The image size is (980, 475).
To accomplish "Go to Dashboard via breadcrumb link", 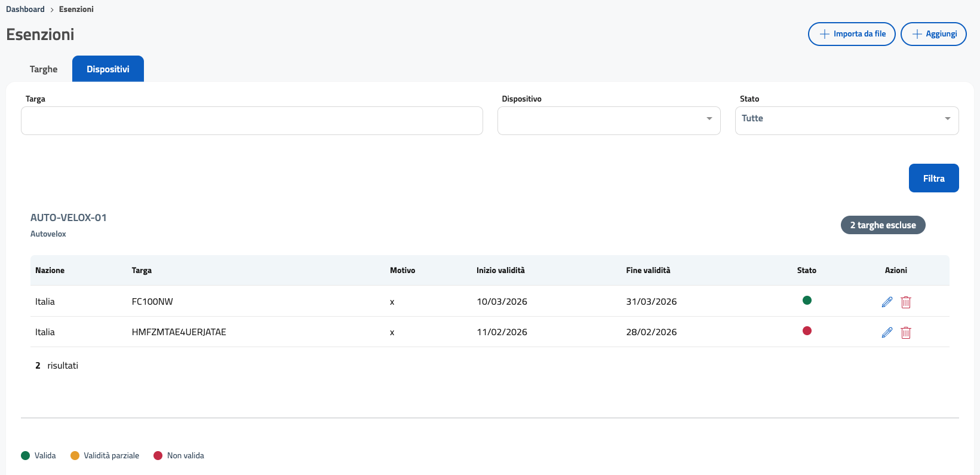I will click(x=25, y=9).
